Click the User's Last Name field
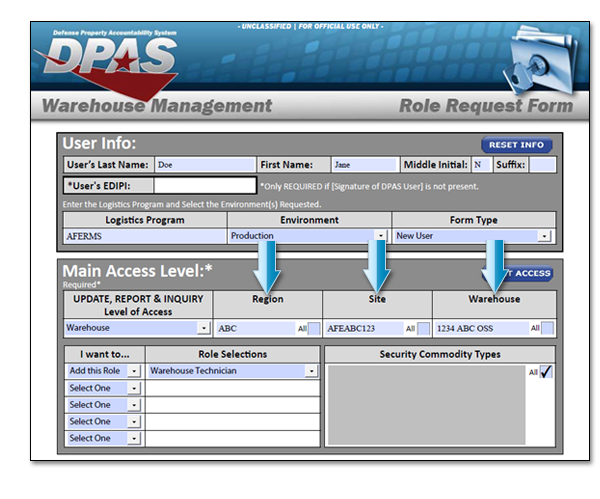Image resolution: width=600 pixels, height=499 pixels. point(205,165)
